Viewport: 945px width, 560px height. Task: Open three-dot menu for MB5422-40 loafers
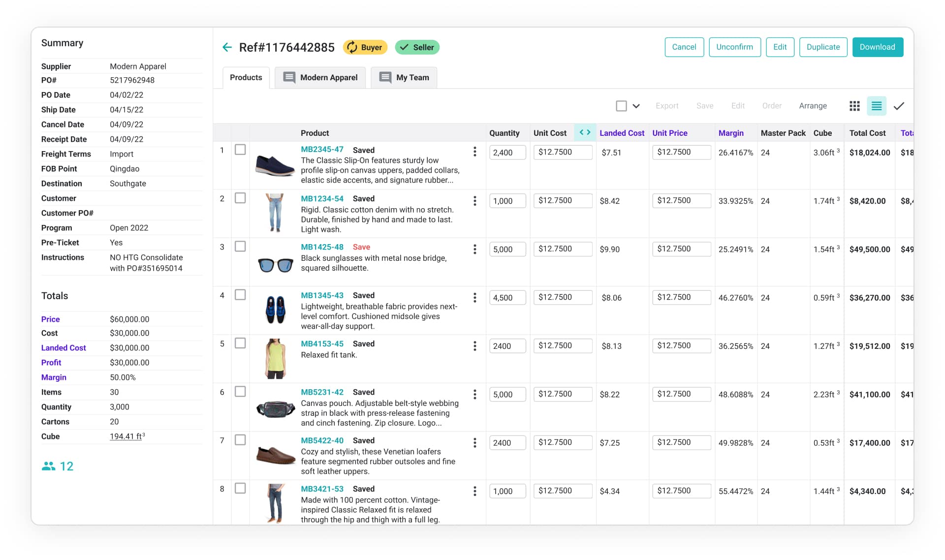tap(474, 443)
